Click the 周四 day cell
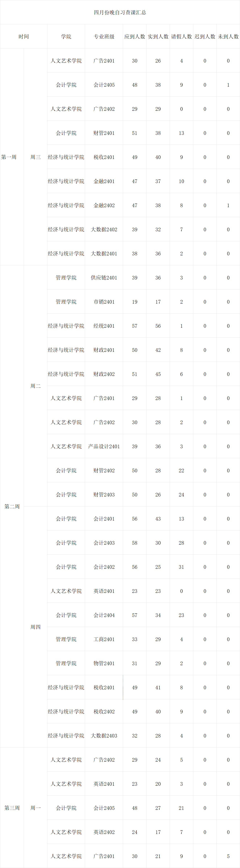Image resolution: width=240 pixels, height=868 pixels. (x=35, y=627)
